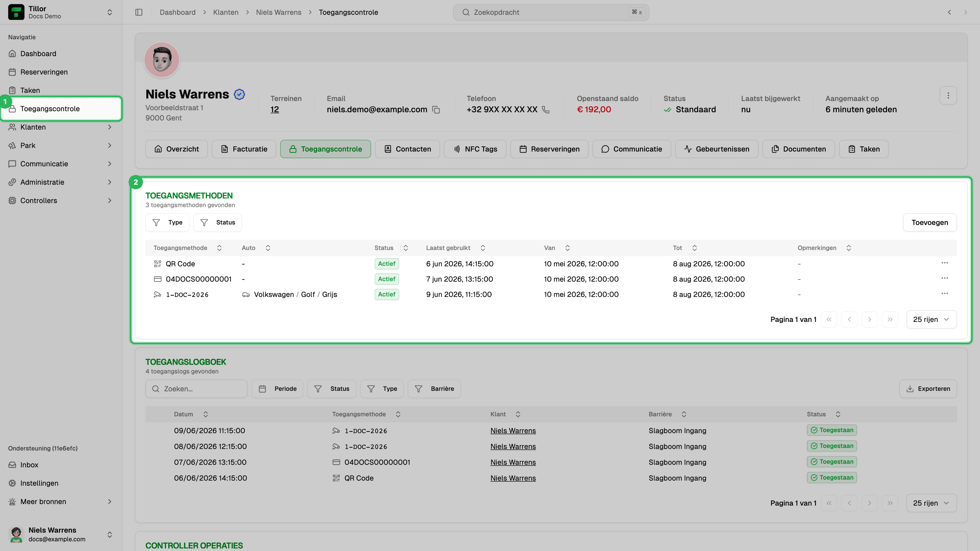
Task: Click Exporteren button
Action: click(x=928, y=389)
